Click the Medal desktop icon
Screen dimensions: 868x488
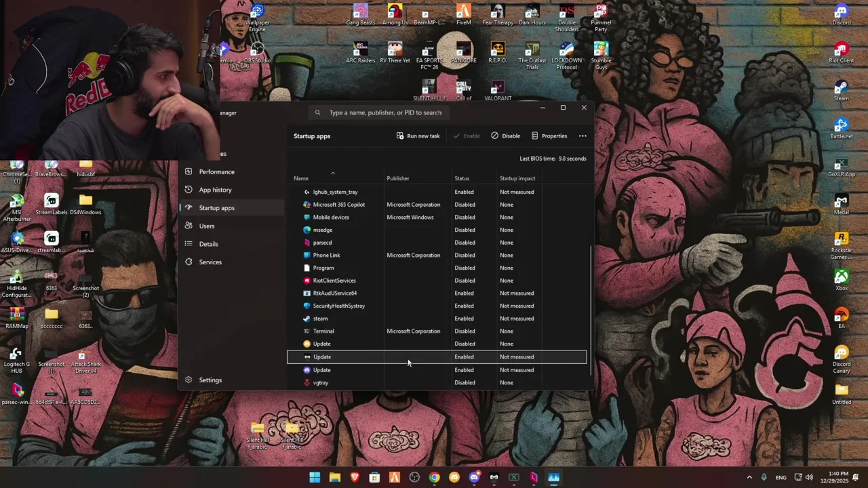842,205
